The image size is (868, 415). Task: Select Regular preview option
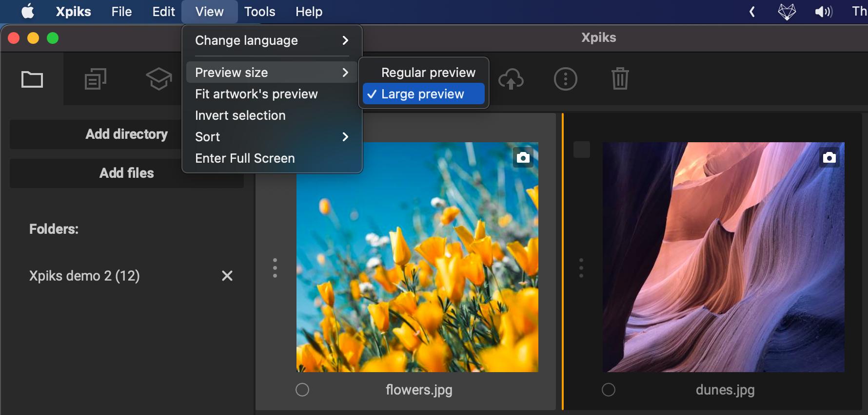424,73
